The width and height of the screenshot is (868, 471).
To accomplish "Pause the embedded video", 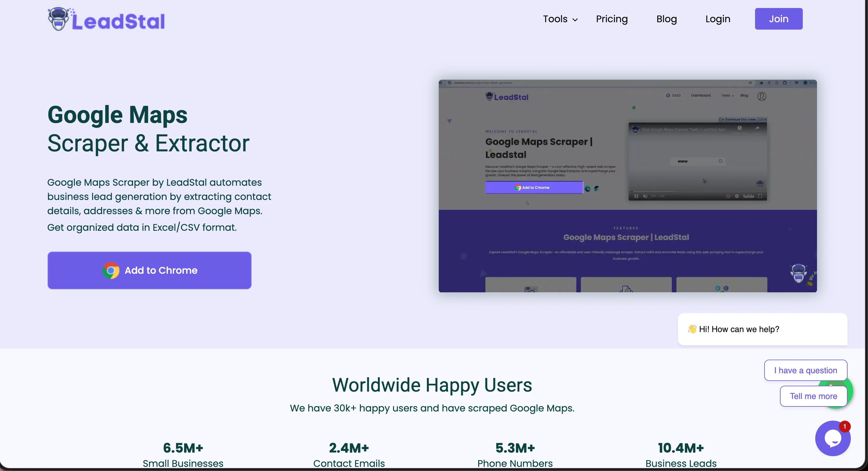I will [636, 196].
